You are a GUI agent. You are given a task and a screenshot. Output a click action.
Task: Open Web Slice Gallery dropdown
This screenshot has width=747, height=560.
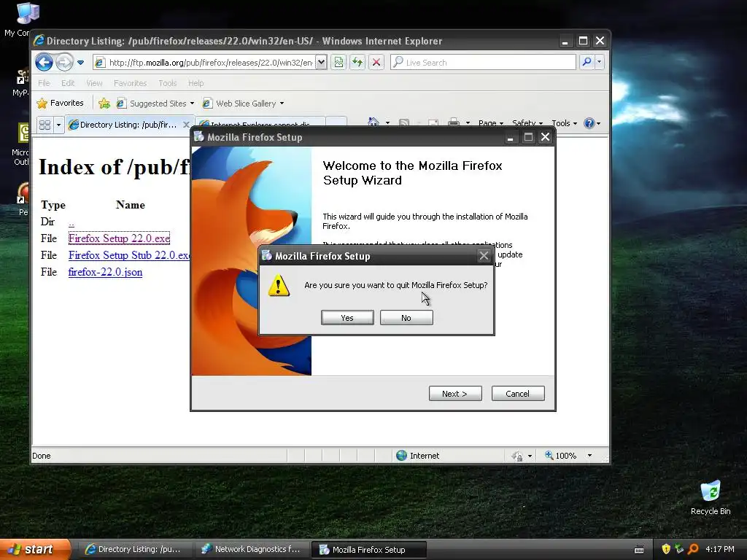(x=244, y=104)
